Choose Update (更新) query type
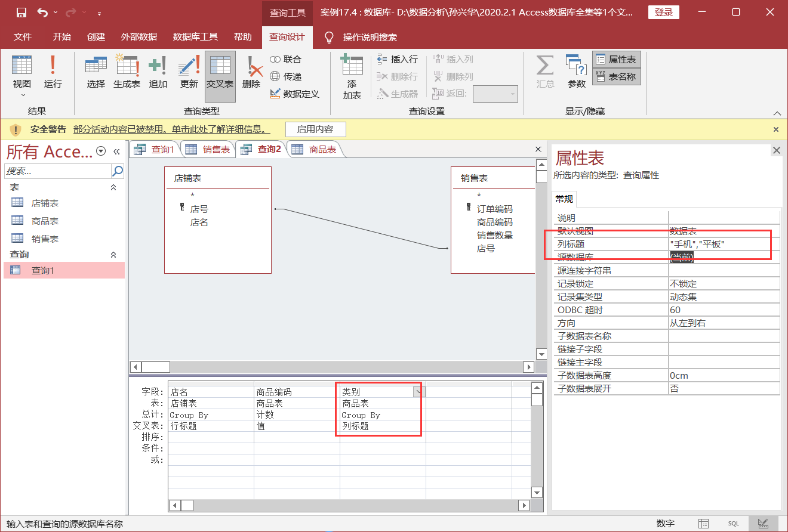The image size is (788, 532). [189, 73]
